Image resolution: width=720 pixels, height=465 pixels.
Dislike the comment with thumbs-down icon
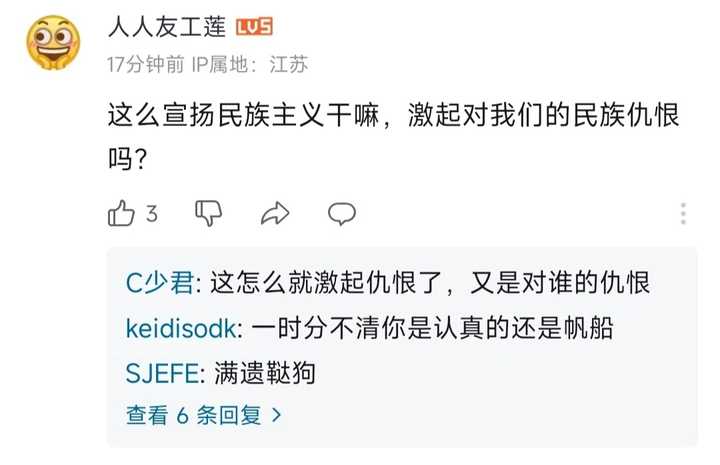[208, 212]
